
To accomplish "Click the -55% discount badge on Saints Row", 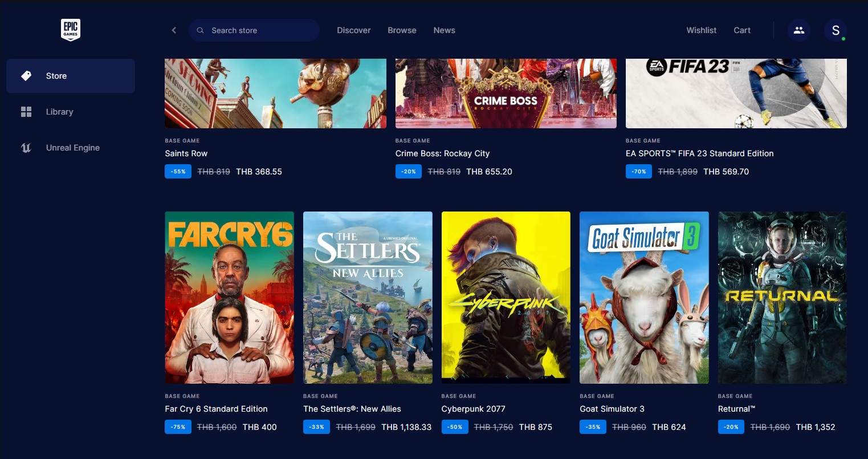I will click(x=178, y=172).
